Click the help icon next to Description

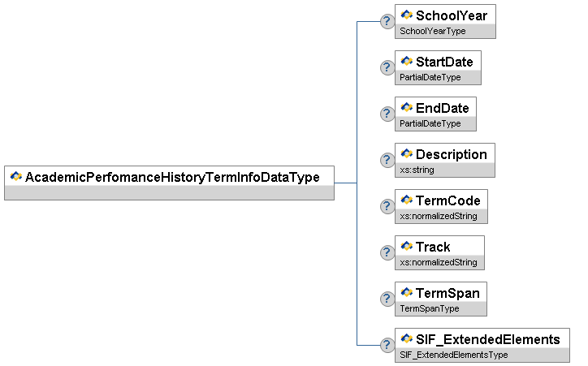click(x=387, y=160)
